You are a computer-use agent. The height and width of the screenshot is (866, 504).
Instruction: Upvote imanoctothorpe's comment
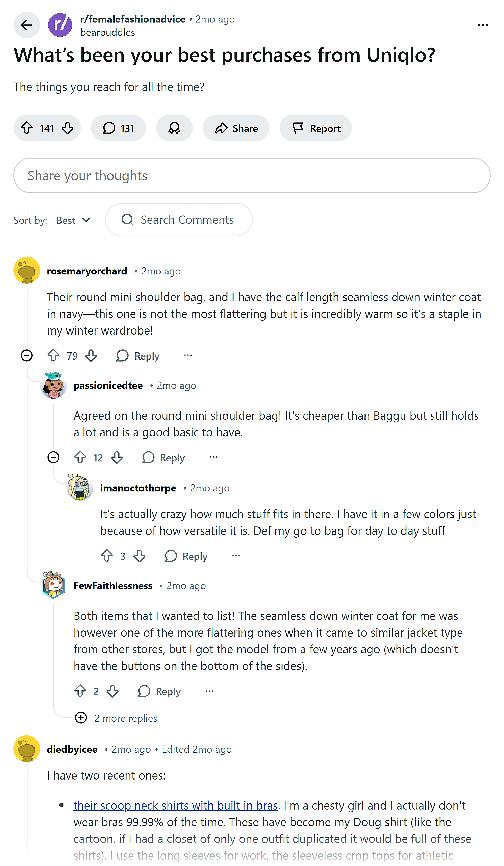coord(107,556)
